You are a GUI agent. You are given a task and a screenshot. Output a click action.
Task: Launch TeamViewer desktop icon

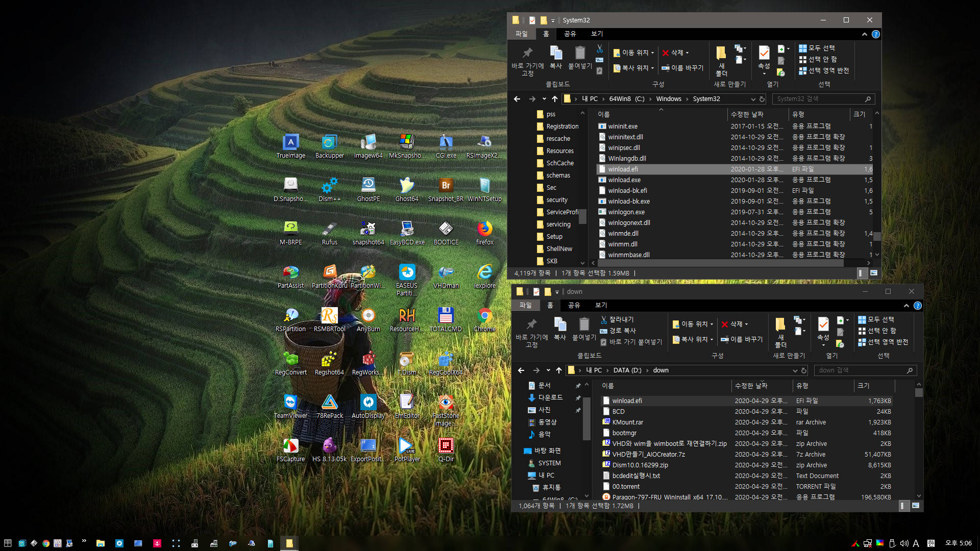[x=291, y=407]
